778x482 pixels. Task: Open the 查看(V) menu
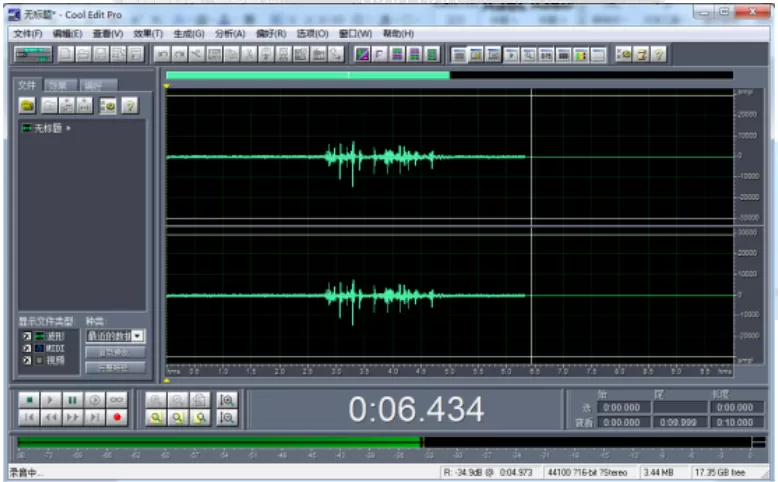tap(108, 34)
